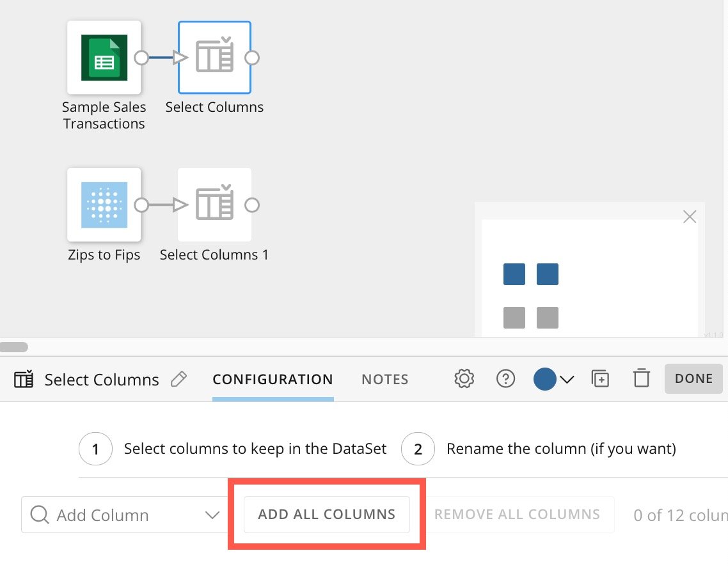Click the left gray tile in the minimap
Screen dimensions: 728x583
[514, 318]
